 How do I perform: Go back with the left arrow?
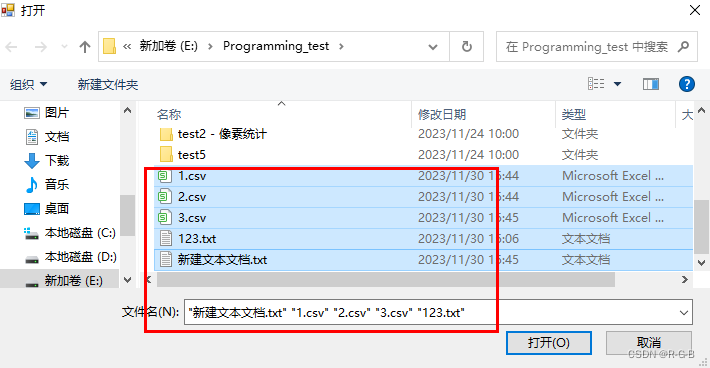point(12,47)
